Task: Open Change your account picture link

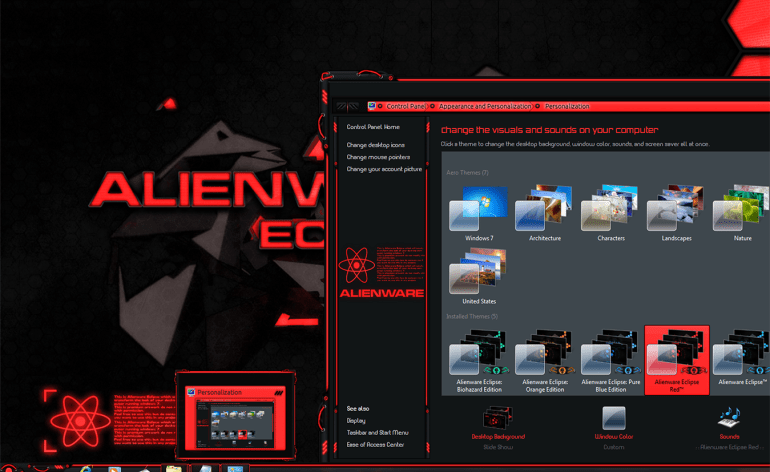Action: click(384, 169)
